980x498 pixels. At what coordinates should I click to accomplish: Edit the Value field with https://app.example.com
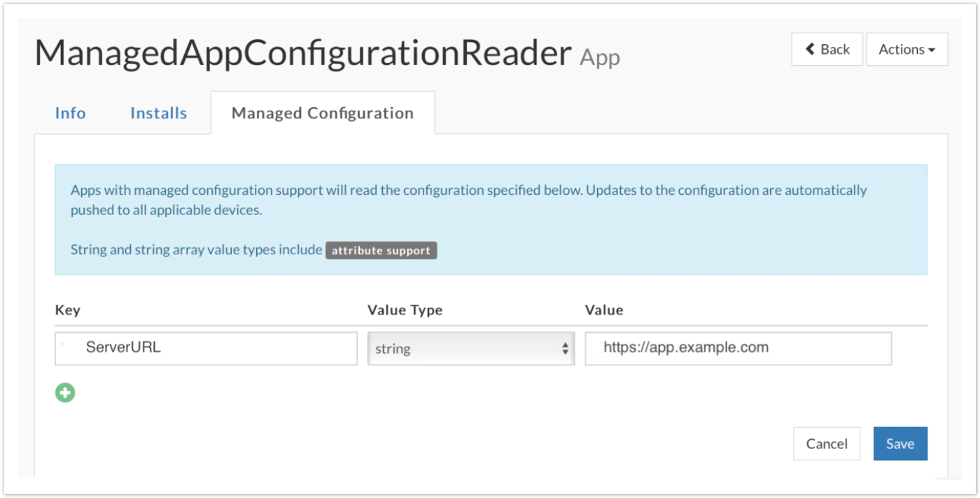738,348
